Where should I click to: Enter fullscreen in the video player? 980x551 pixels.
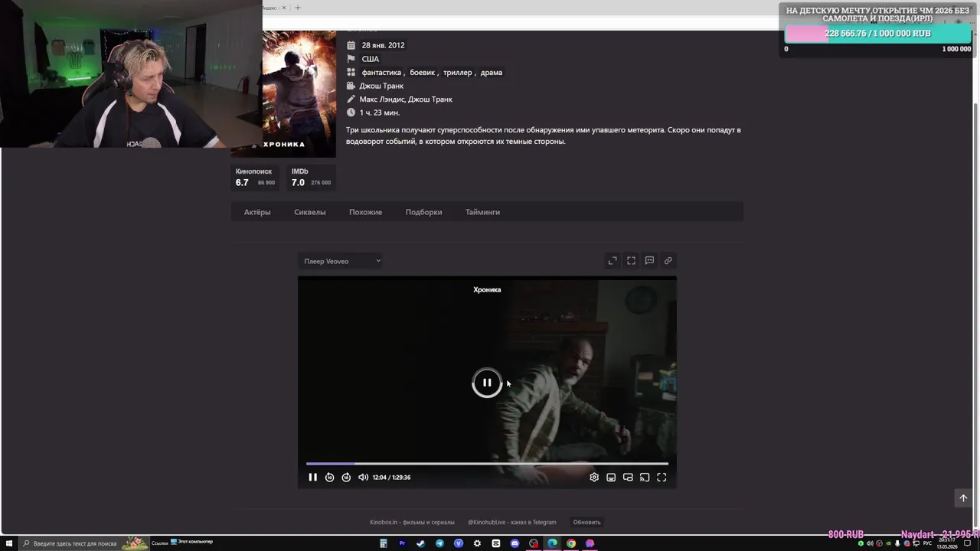click(x=661, y=478)
